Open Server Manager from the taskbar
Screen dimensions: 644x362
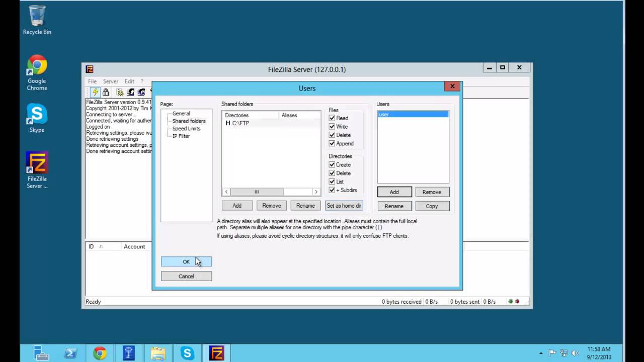(41, 353)
